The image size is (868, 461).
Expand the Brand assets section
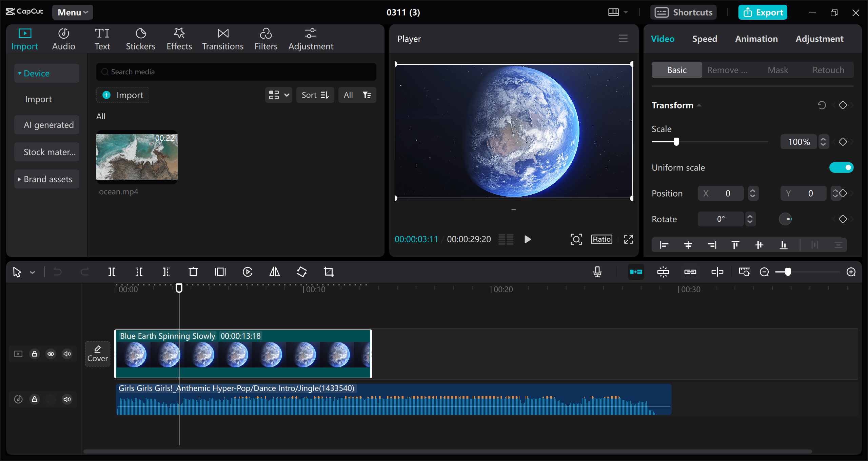[19, 179]
